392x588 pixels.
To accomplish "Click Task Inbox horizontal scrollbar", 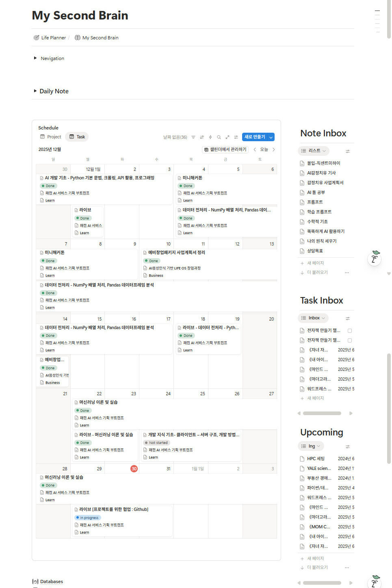I will click(322, 414).
